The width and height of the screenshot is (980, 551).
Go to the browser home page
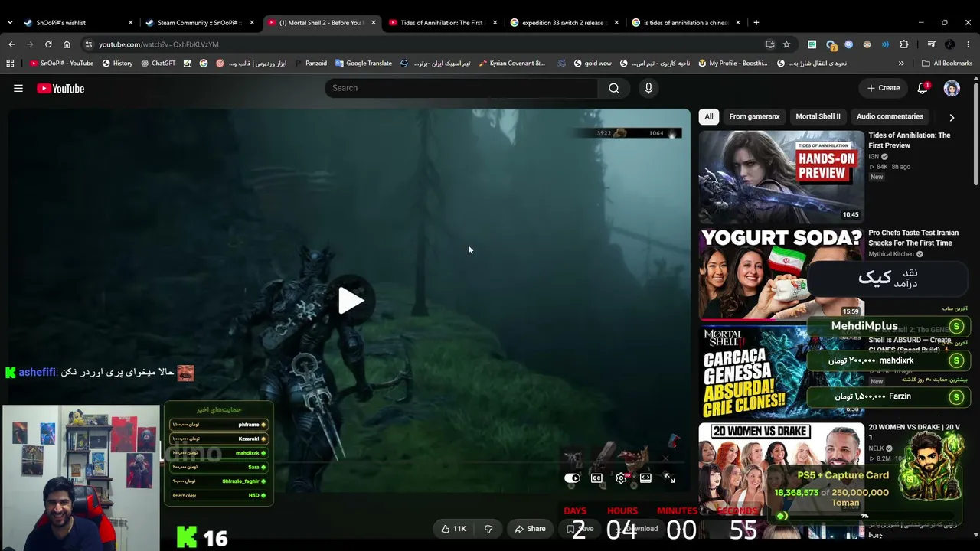pos(67,44)
